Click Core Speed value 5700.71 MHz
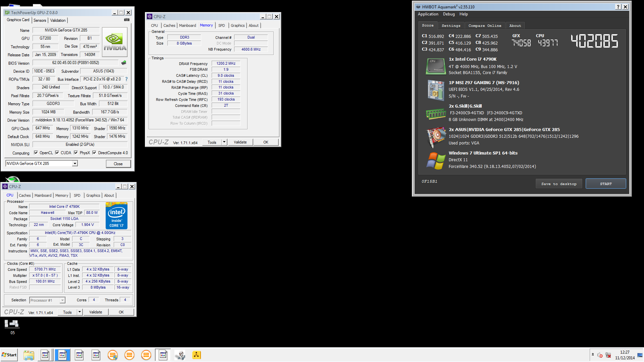Screen dimensions: 644x362 (x=45, y=269)
